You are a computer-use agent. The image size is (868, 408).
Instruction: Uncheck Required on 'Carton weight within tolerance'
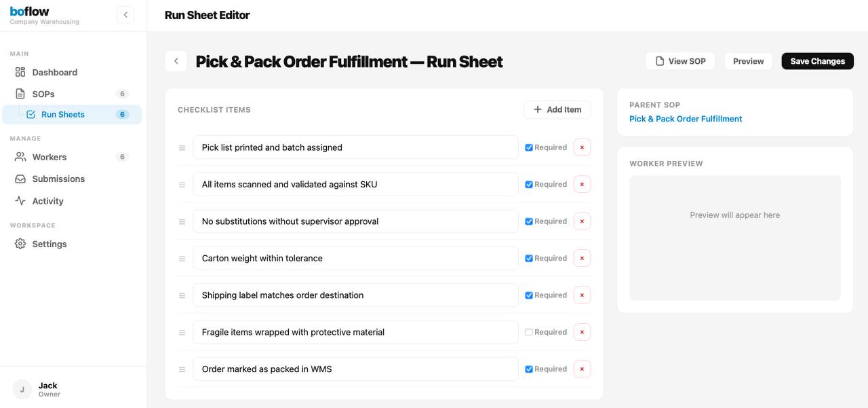(x=528, y=257)
